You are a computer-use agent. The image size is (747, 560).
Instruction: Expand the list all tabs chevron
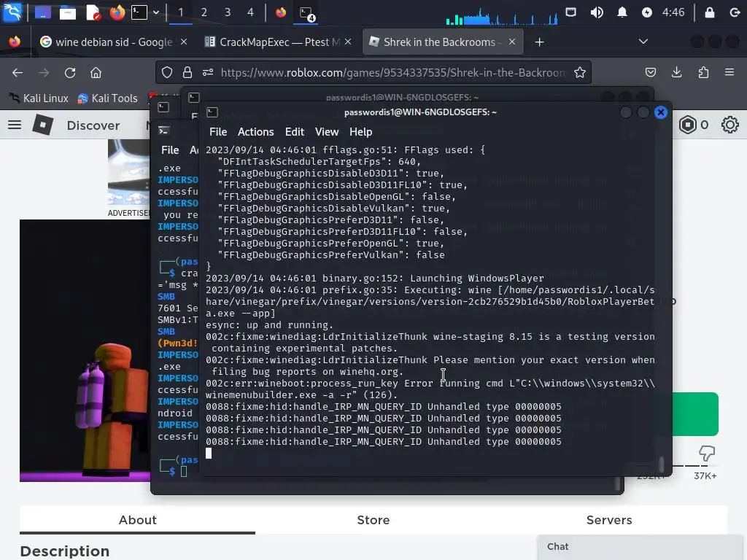tap(643, 42)
